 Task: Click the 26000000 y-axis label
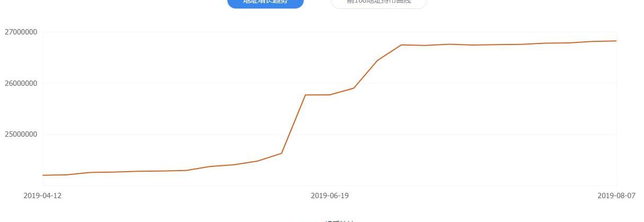(21, 83)
